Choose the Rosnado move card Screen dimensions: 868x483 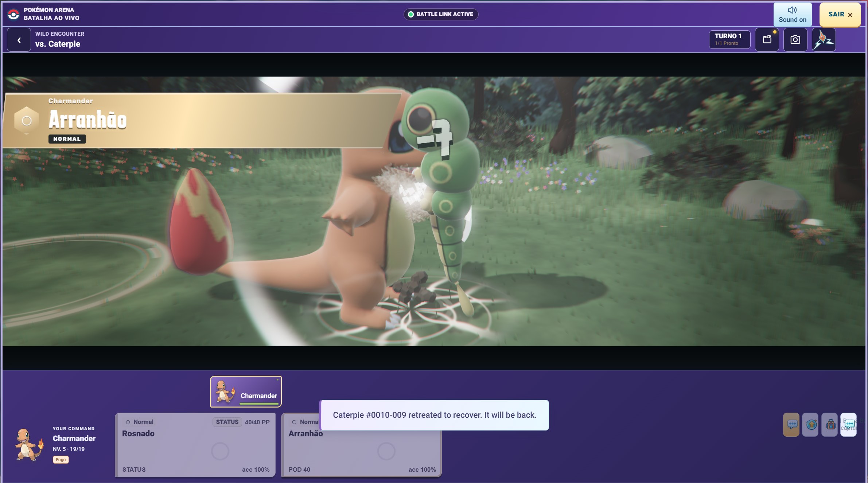195,445
